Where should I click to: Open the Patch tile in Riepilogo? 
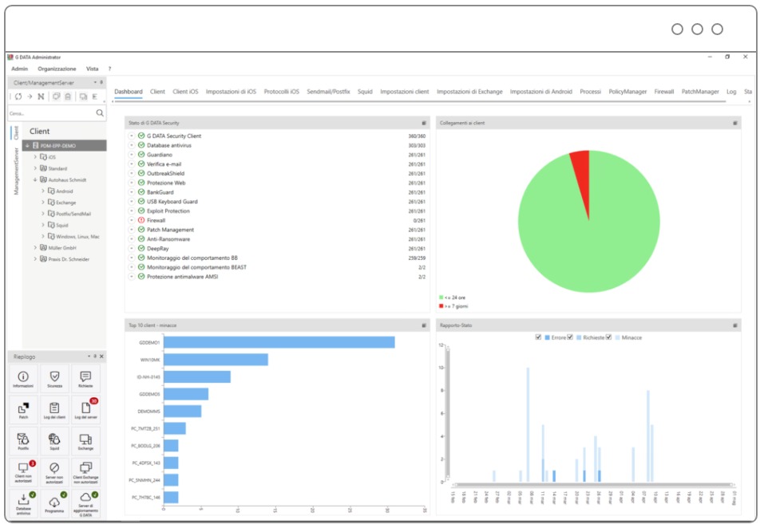coord(23,410)
